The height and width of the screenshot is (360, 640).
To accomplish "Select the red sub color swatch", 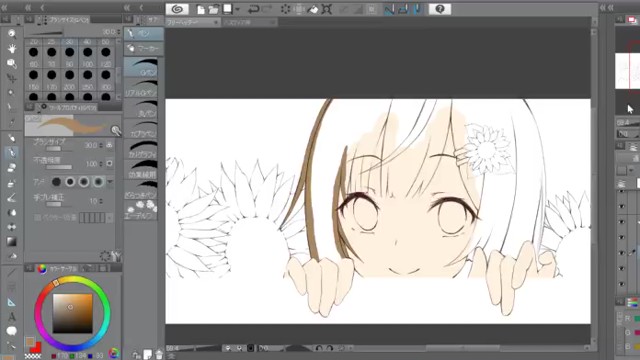I will click(37, 348).
